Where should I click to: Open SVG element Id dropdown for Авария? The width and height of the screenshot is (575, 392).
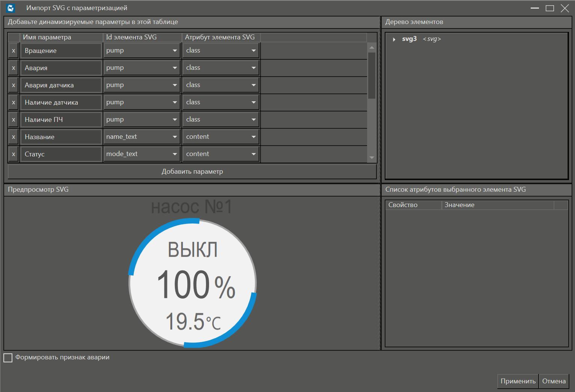coord(142,68)
